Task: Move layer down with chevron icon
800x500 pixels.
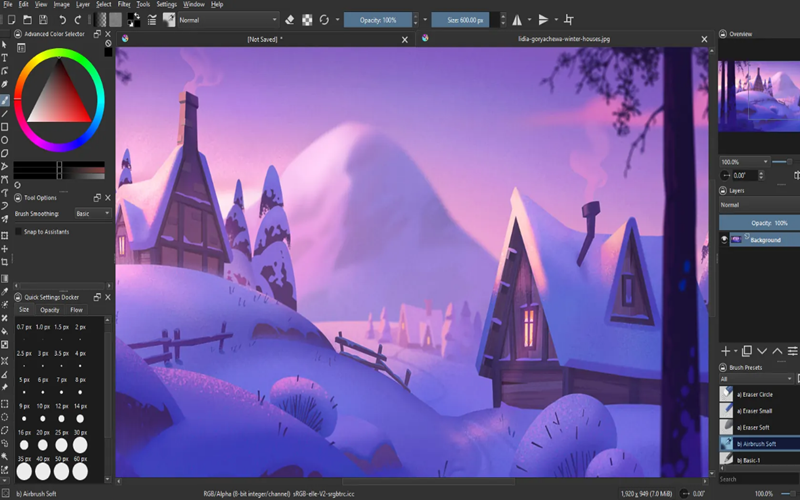Action: [x=762, y=351]
